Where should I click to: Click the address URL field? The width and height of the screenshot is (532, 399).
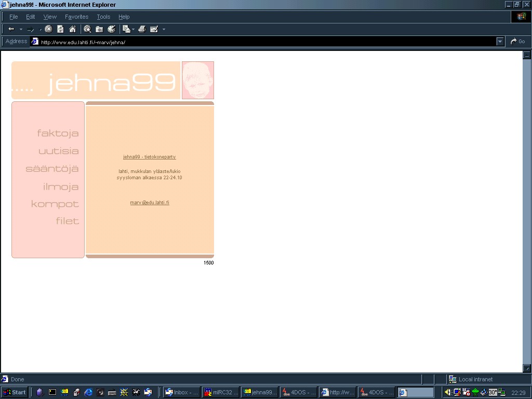[x=260, y=42]
